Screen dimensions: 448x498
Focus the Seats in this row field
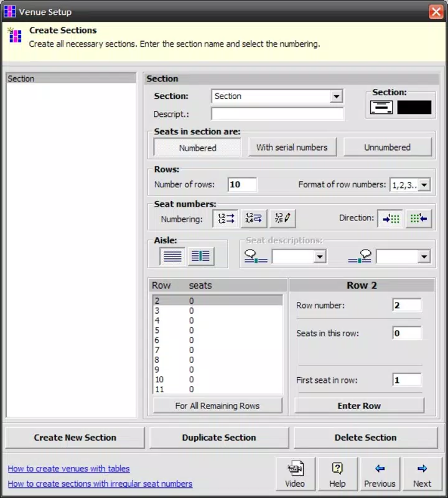coord(407,333)
